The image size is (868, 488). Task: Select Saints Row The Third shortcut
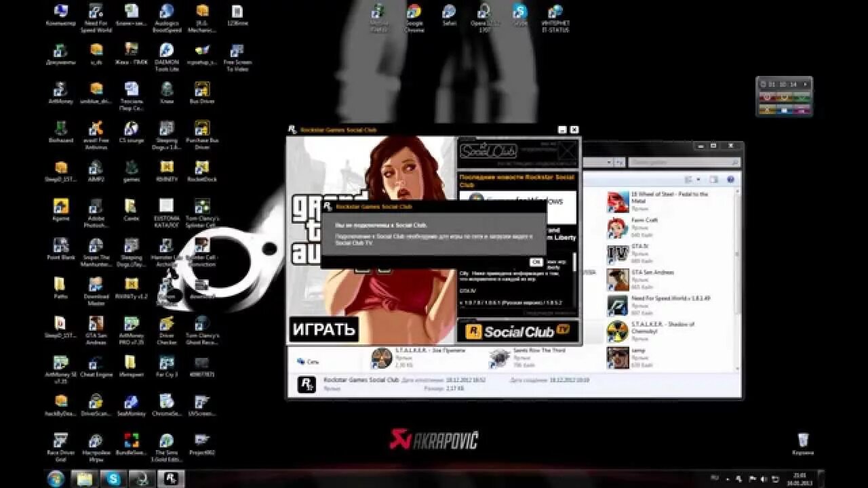528,358
